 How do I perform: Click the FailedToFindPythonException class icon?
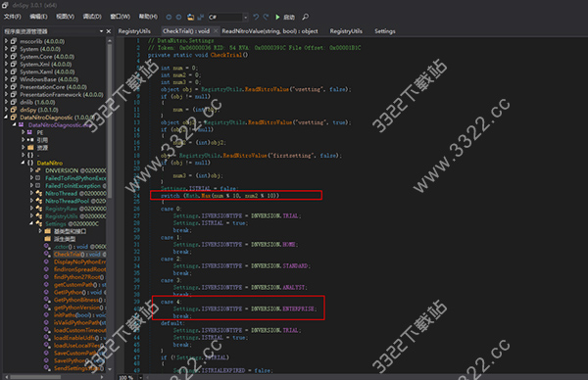38,178
